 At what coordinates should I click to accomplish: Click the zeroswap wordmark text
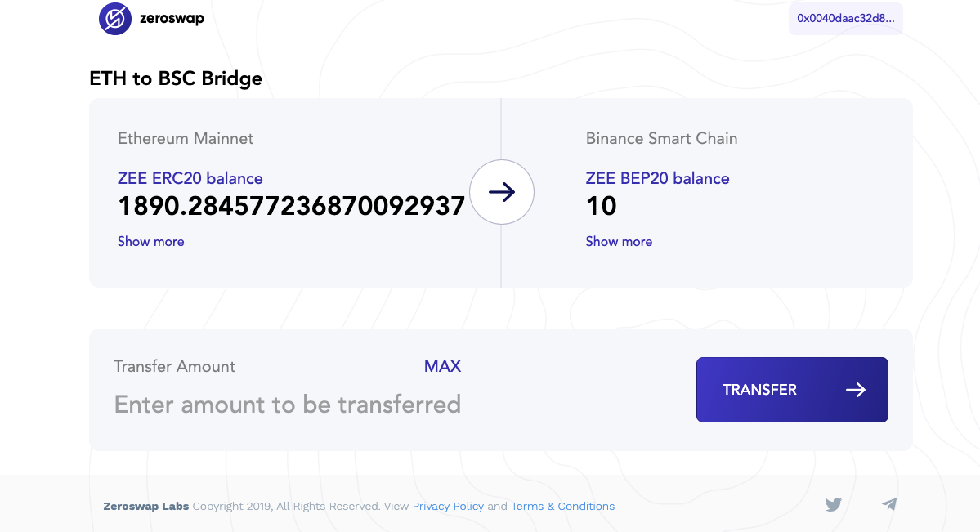pyautogui.click(x=172, y=19)
